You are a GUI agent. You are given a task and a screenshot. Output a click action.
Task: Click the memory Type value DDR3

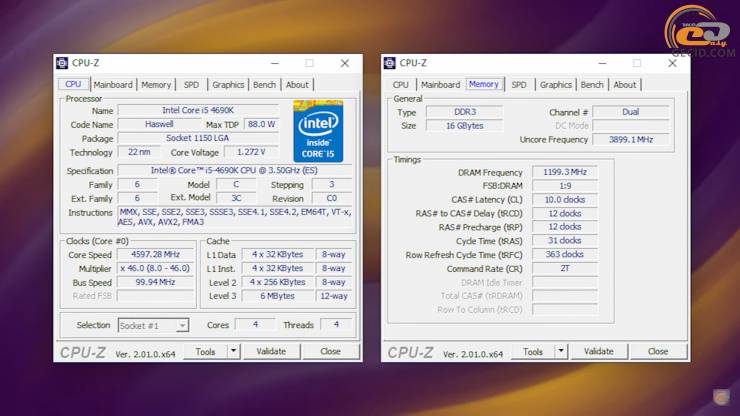click(x=465, y=112)
